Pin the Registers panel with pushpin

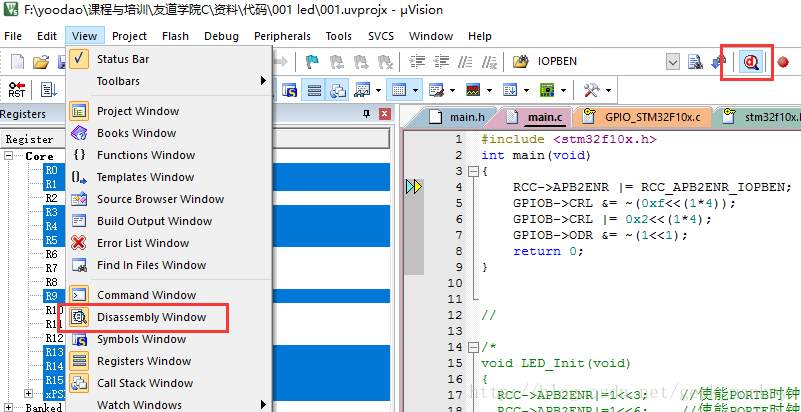pos(365,115)
